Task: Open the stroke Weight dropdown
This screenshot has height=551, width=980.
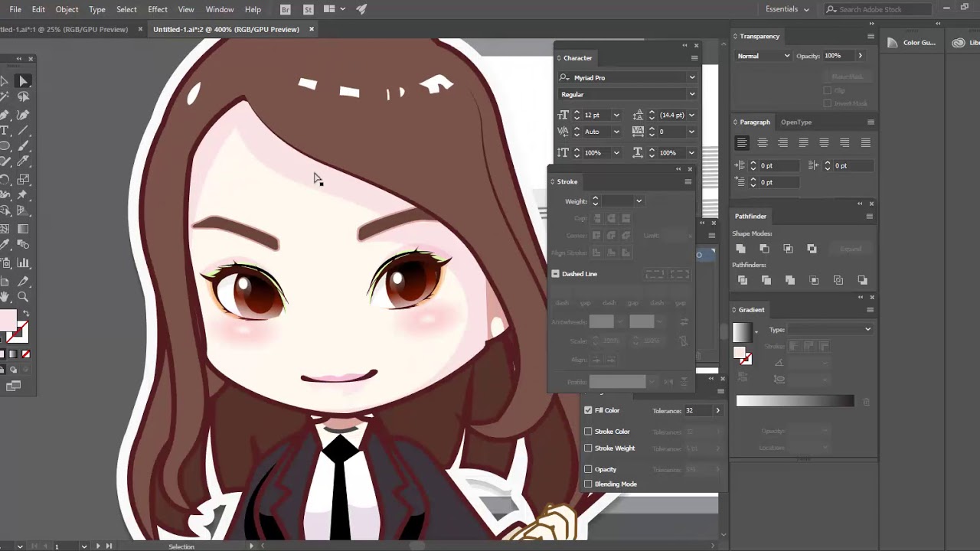Action: tap(639, 201)
